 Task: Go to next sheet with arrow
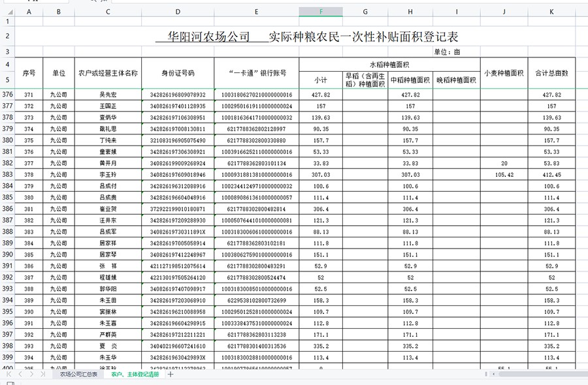point(31,375)
